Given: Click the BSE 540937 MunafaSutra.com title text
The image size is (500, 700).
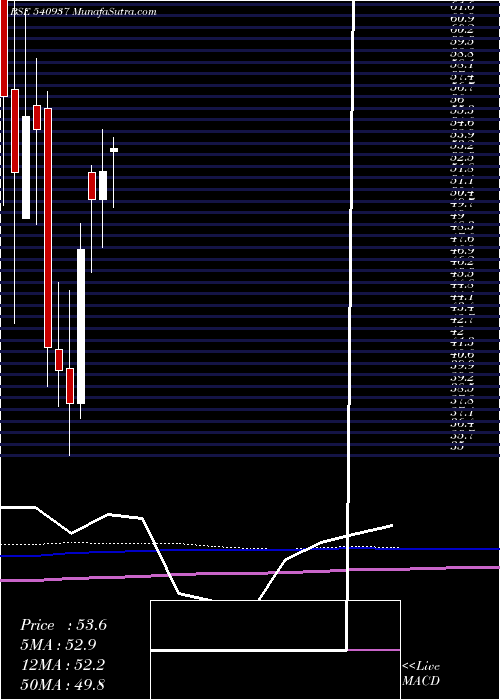Looking at the screenshot, I should (83, 12).
